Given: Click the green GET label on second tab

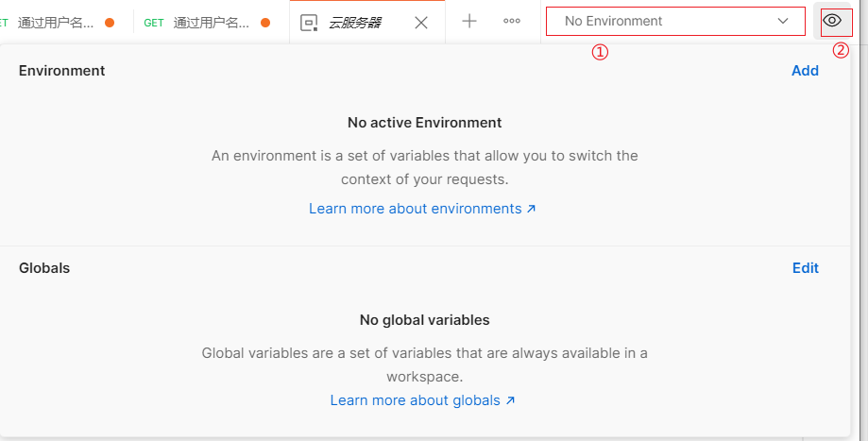Looking at the screenshot, I should click(x=154, y=23).
